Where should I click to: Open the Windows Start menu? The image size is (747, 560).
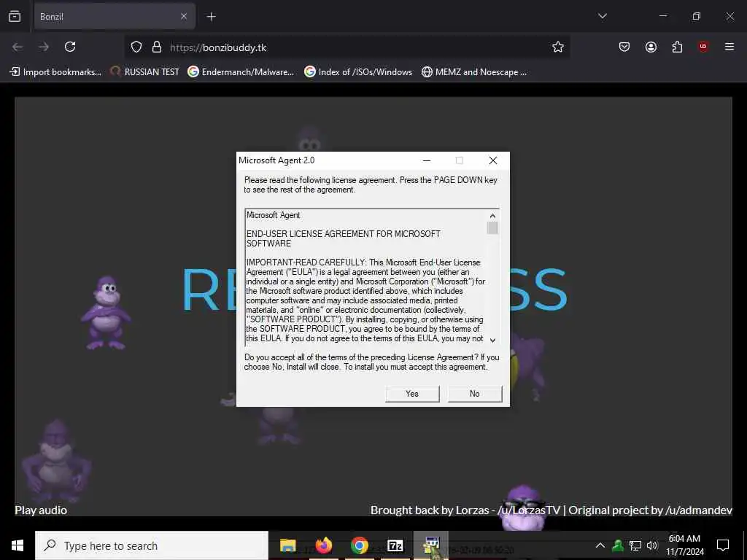click(18, 545)
